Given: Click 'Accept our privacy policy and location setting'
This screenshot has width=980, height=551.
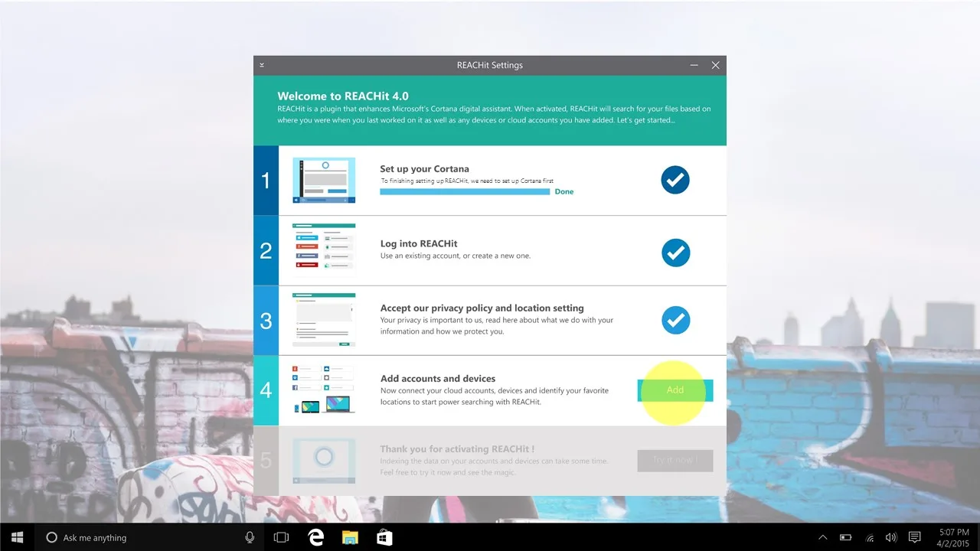Looking at the screenshot, I should 482,308.
